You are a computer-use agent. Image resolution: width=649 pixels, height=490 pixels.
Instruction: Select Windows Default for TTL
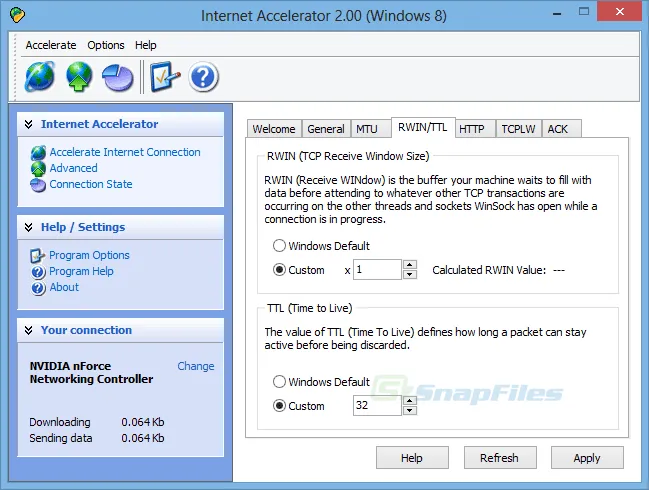click(x=279, y=382)
